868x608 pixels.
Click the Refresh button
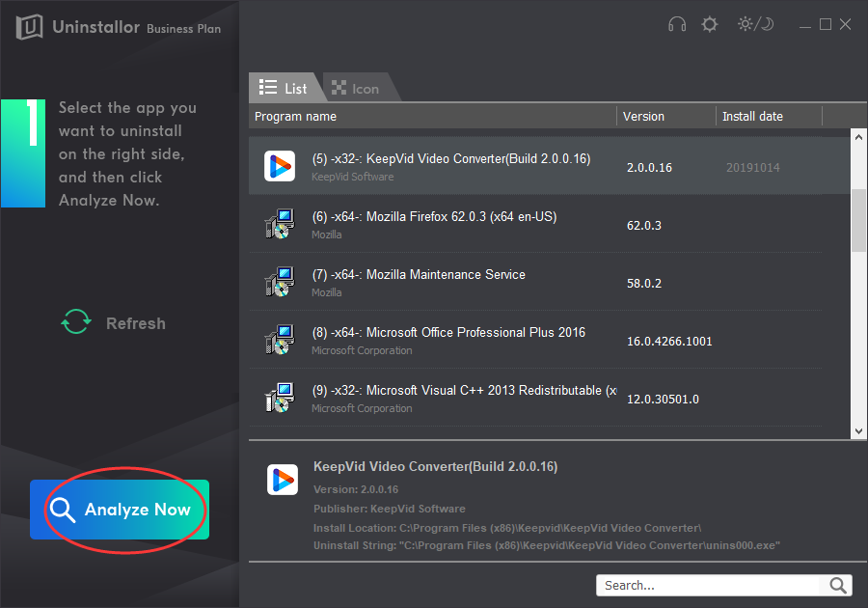[114, 323]
